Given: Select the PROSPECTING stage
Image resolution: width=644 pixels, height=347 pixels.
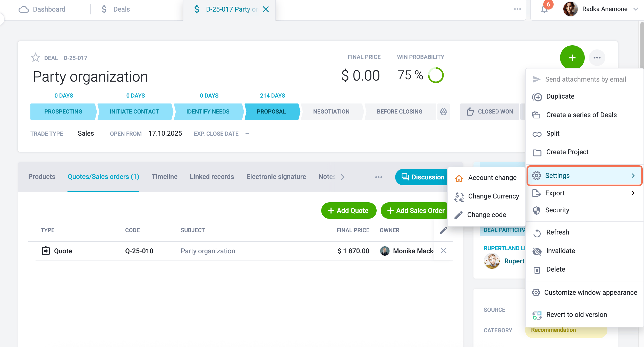Looking at the screenshot, I should coord(63,112).
